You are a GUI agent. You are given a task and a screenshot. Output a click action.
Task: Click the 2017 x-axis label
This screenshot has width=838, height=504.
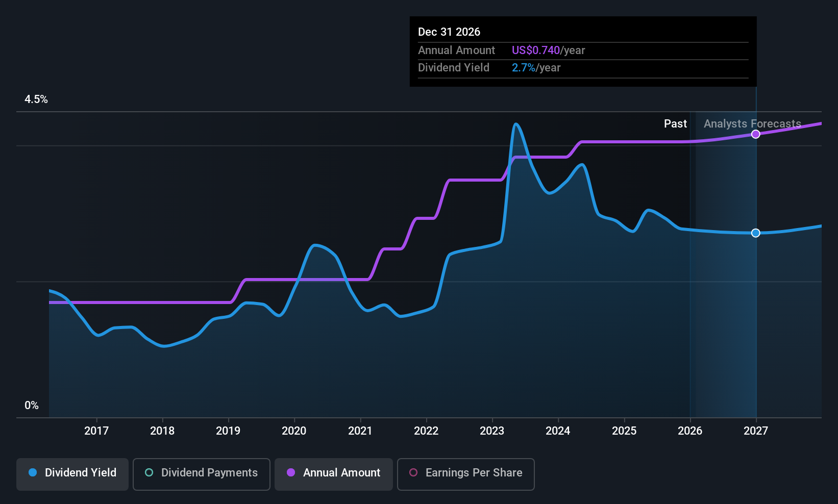coord(96,431)
